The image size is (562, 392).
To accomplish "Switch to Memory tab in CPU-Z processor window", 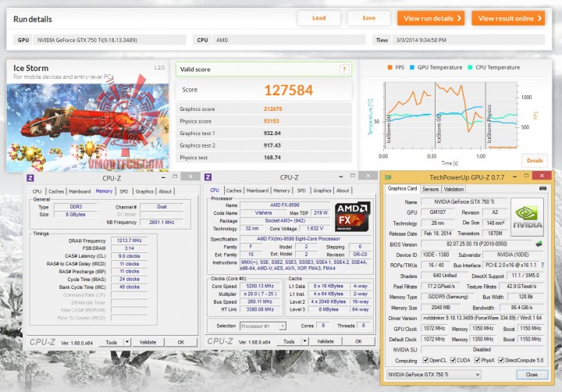I will click(x=282, y=191).
